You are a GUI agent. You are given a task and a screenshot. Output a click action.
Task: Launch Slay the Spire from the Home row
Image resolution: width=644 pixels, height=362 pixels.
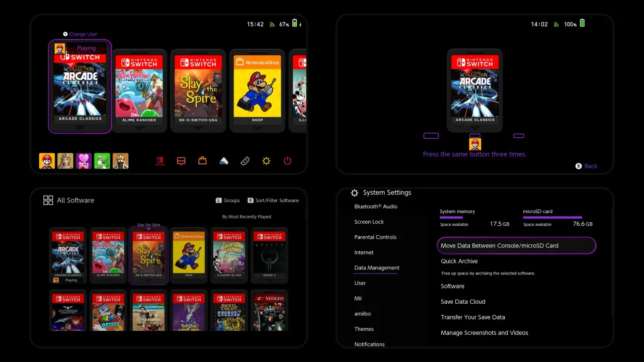click(x=198, y=90)
